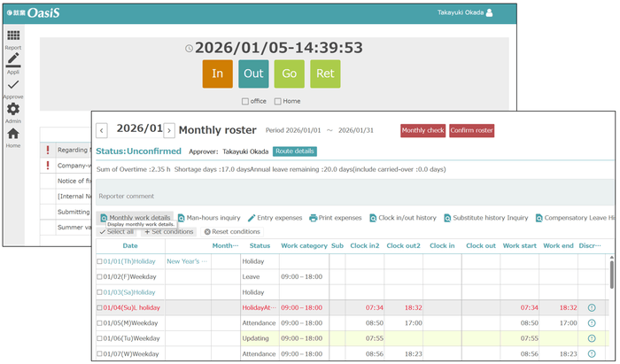620x364 pixels.
Task: Expand Set conditions filter
Action: point(168,231)
